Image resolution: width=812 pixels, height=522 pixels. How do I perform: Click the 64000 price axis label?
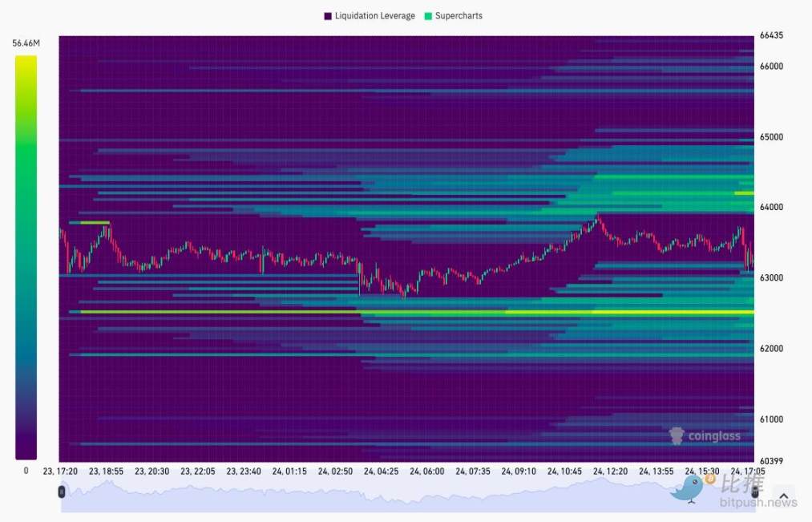(771, 207)
